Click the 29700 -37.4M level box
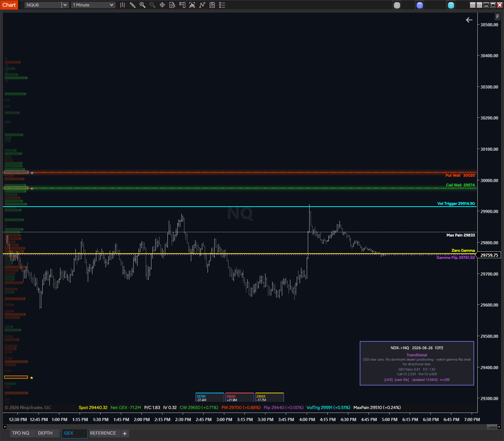Viewport: 504px width, 441px height. pos(210,398)
